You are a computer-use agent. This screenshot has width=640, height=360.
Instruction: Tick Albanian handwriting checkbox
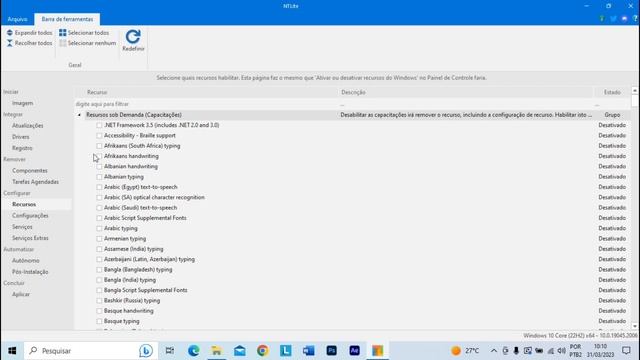coord(99,167)
